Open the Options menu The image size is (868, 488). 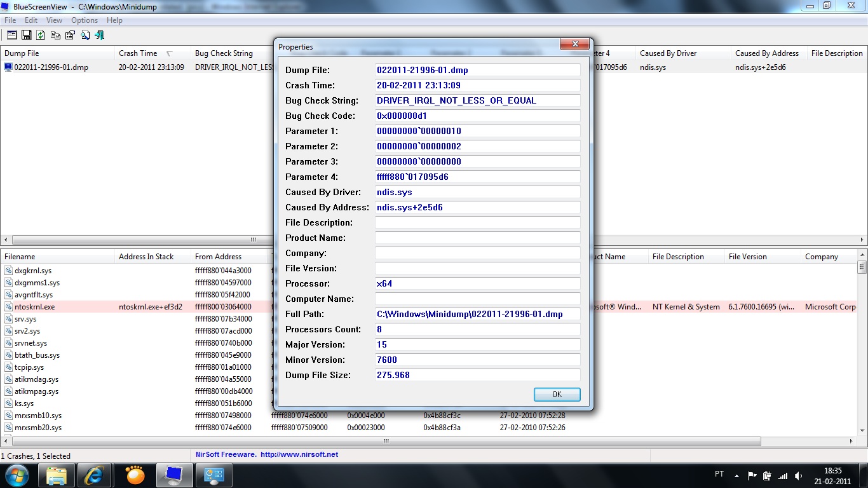(85, 20)
